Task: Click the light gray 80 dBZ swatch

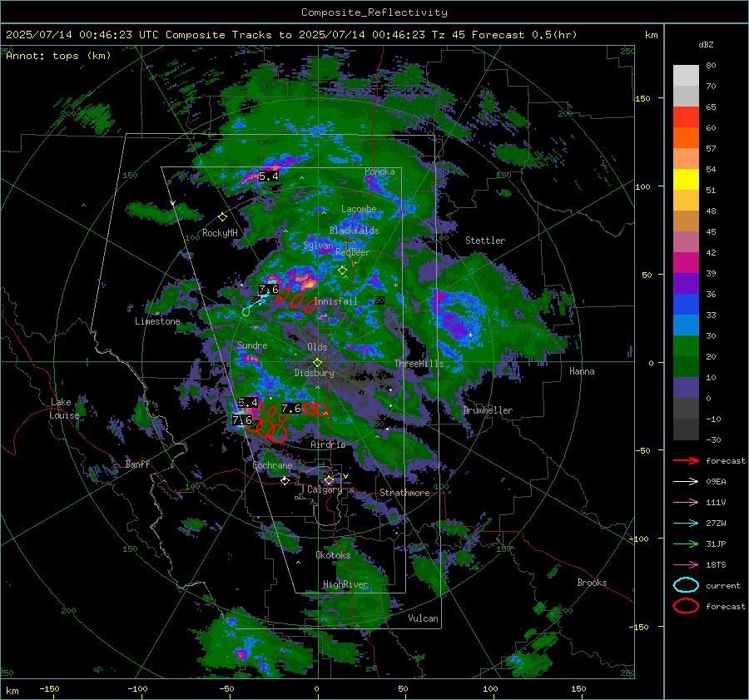Action: (686, 75)
